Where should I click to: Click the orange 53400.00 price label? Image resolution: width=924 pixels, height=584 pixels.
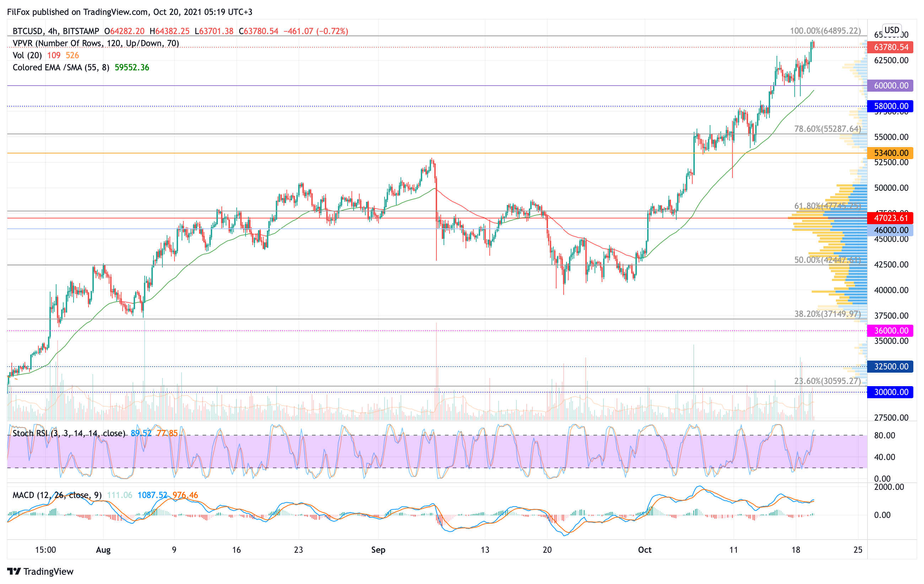coord(890,153)
